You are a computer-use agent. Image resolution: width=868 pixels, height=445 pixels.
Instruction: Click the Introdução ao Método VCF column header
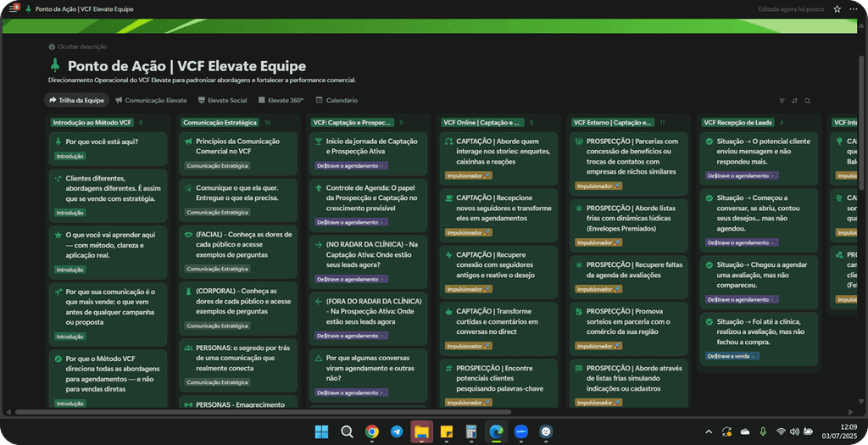pyautogui.click(x=92, y=122)
